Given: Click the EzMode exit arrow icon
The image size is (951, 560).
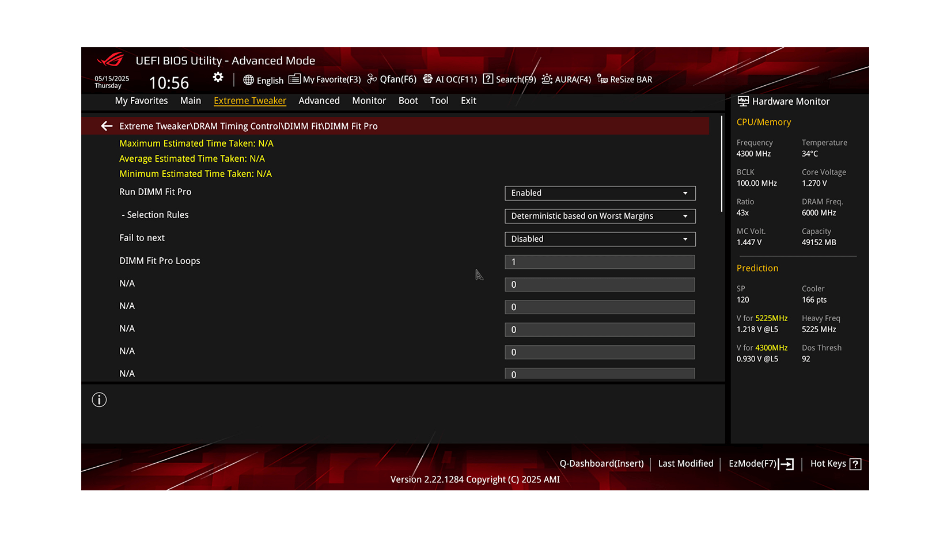Looking at the screenshot, I should tap(786, 464).
